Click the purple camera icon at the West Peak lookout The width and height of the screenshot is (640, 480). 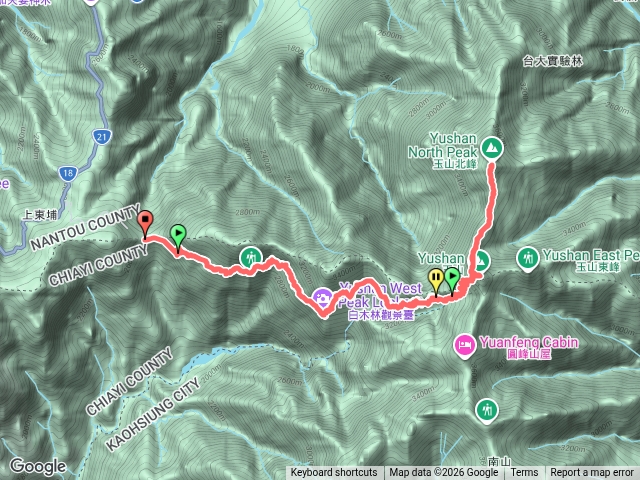pos(322,298)
